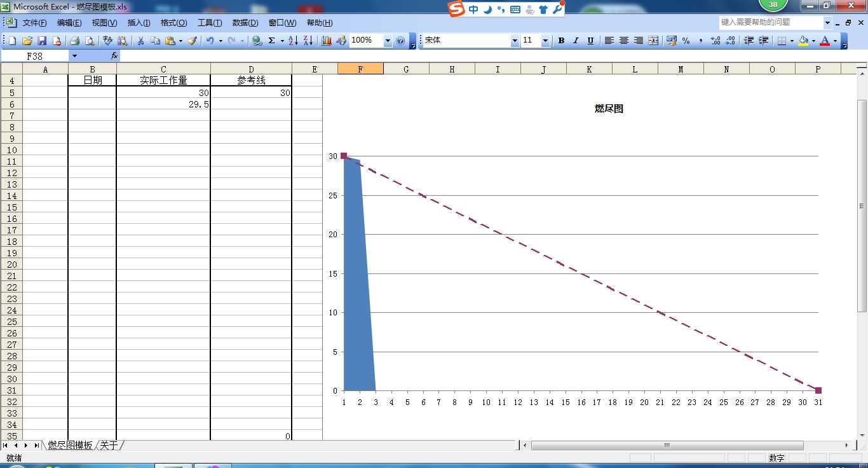Toggle right text alignment

(x=638, y=41)
